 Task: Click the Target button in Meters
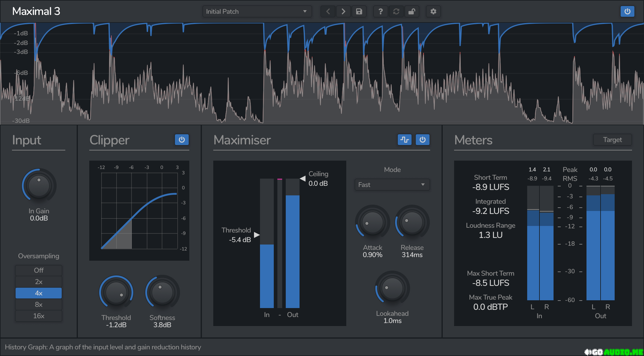point(613,140)
